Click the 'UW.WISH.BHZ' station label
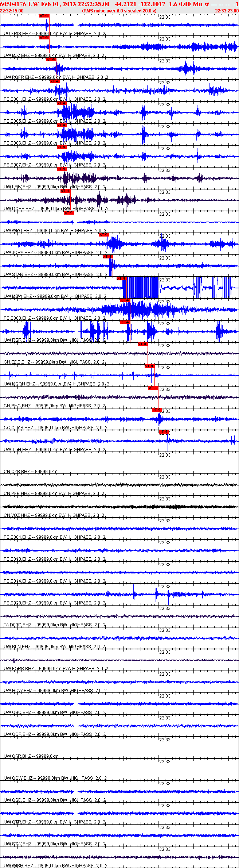The height and width of the screenshot is (868, 239). point(19,866)
